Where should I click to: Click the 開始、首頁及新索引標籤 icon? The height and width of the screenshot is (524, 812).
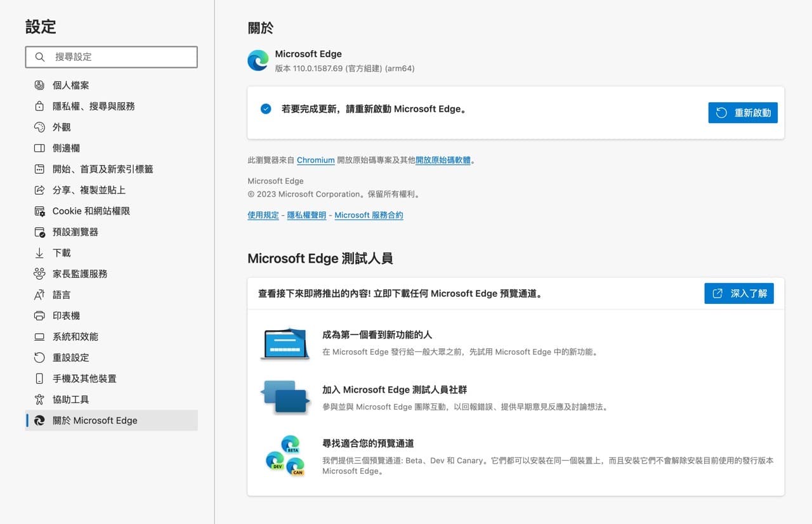tap(39, 169)
